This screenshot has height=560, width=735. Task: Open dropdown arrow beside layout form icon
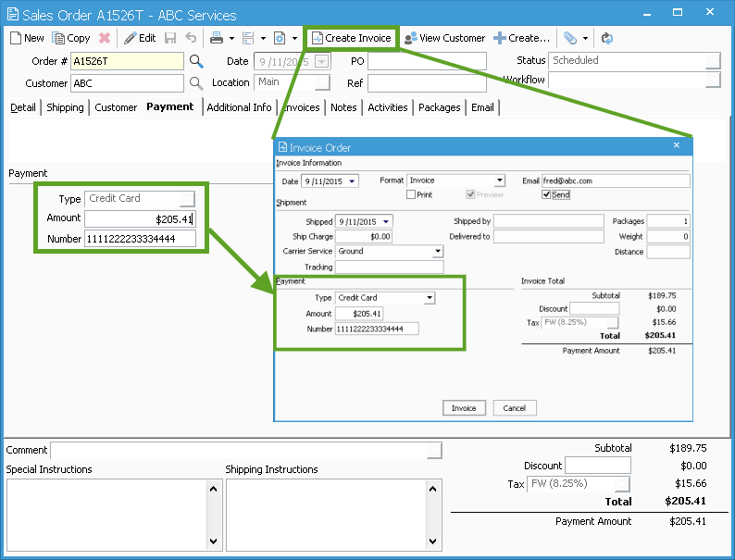pos(263,39)
